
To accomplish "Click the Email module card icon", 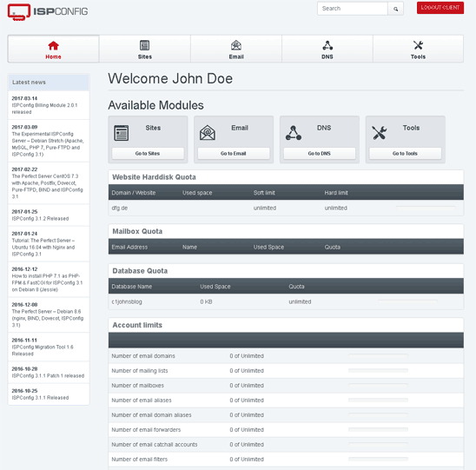I will [x=208, y=133].
